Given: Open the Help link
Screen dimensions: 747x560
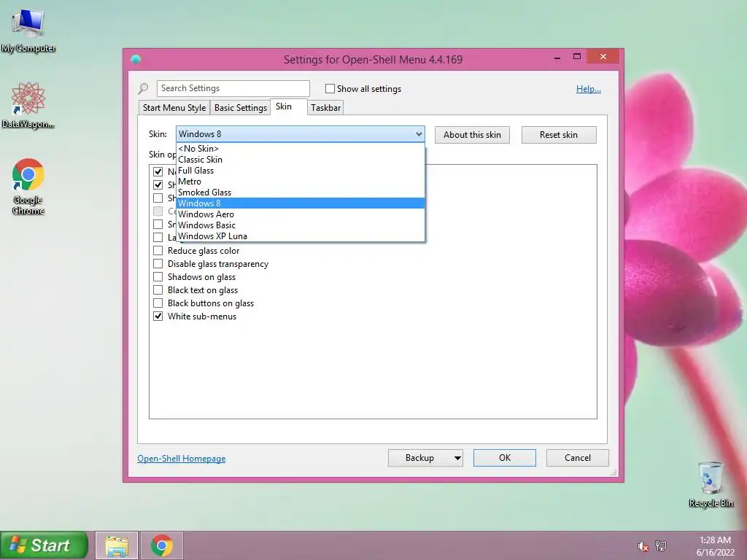Looking at the screenshot, I should click(589, 88).
